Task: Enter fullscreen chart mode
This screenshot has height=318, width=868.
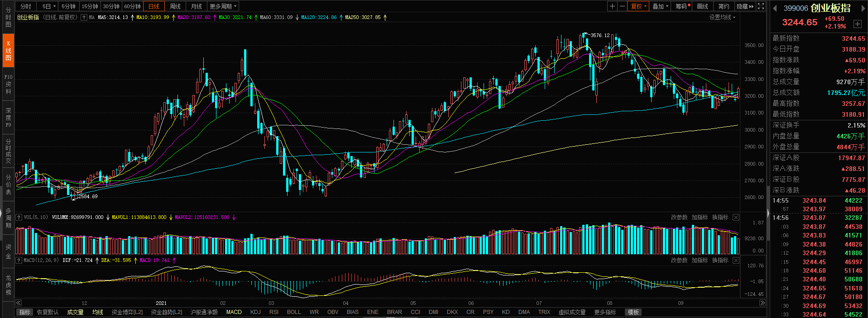Action: [x=761, y=6]
